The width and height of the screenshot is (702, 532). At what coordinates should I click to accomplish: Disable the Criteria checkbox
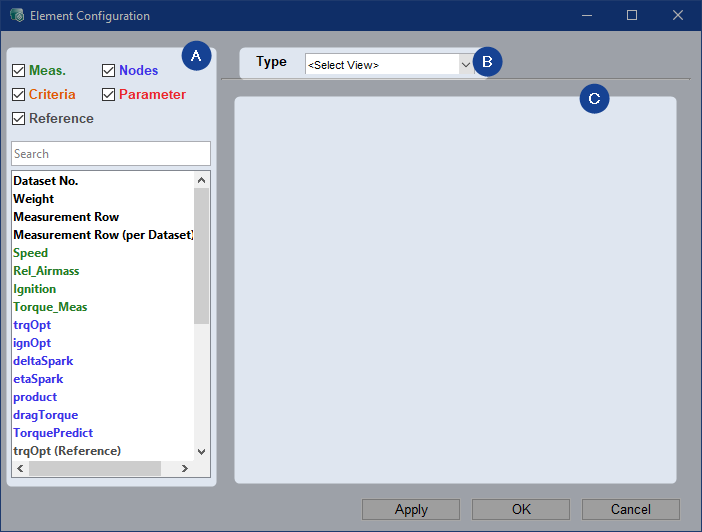(19, 95)
